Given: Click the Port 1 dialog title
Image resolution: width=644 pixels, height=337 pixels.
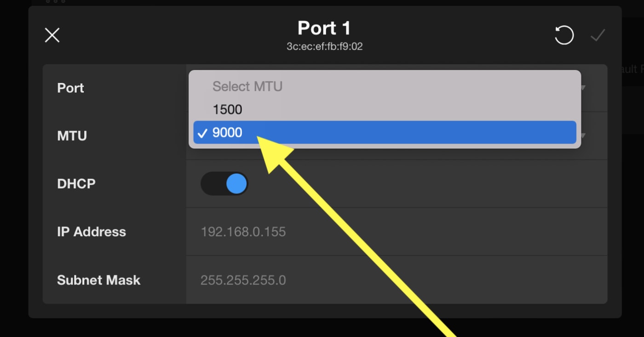Looking at the screenshot, I should (x=324, y=29).
